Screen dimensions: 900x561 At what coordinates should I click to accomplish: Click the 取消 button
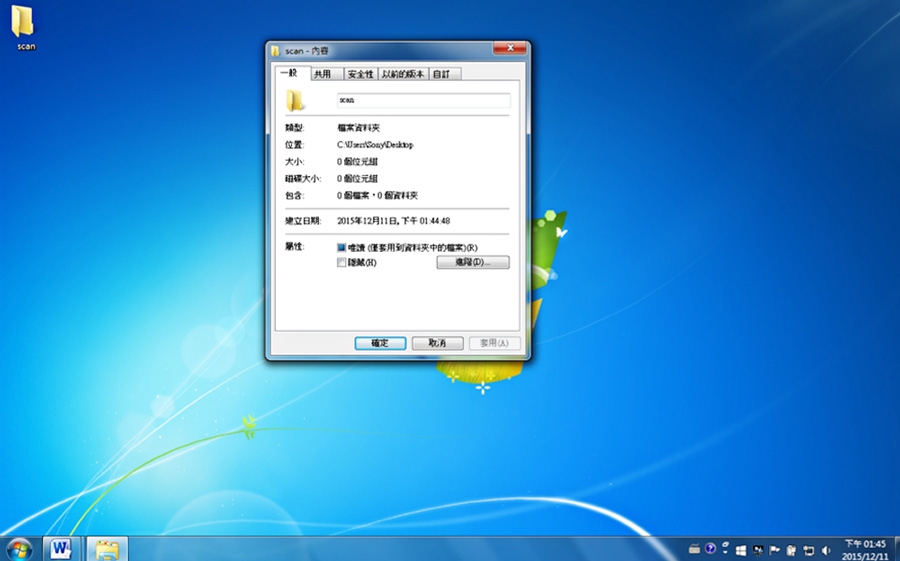pos(437,343)
